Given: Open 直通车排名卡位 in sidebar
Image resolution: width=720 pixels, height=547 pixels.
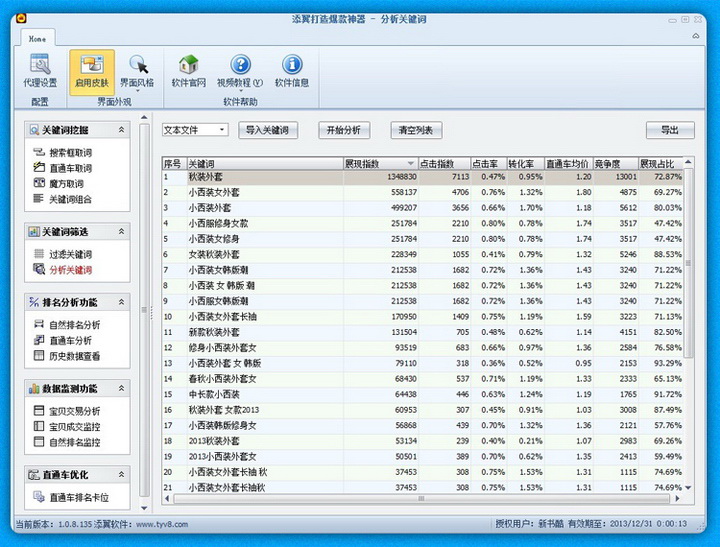Looking at the screenshot, I should click(71, 497).
